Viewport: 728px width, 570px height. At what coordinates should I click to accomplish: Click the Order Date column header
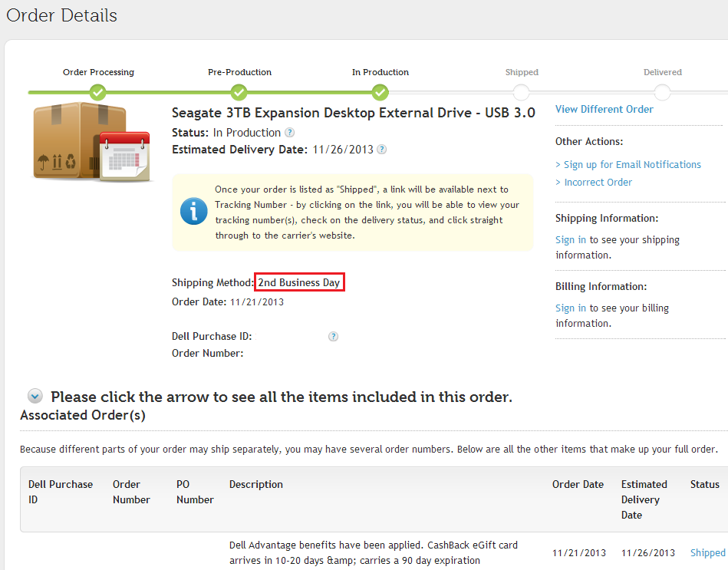(x=578, y=484)
